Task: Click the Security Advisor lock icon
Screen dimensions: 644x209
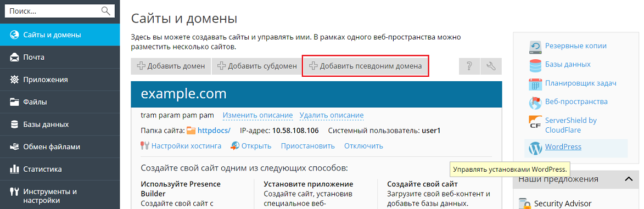Action: [x=524, y=204]
